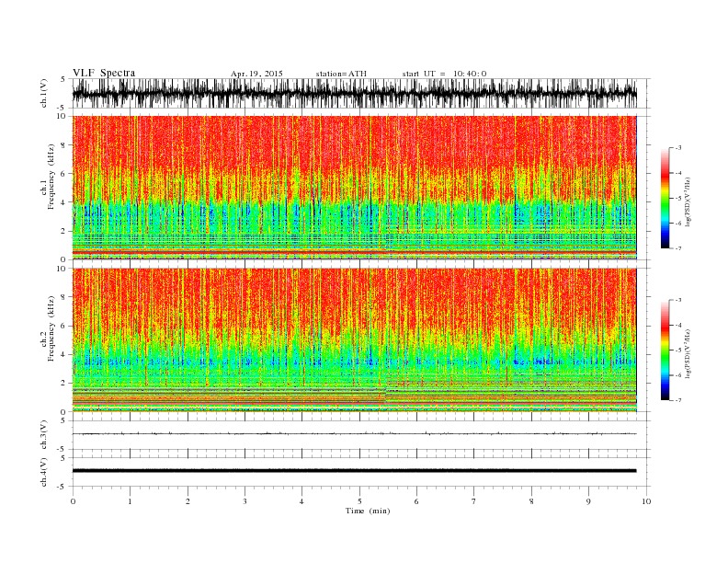
Task: Click the 'VLF Spectra' title text
Action: pyautogui.click(x=104, y=73)
